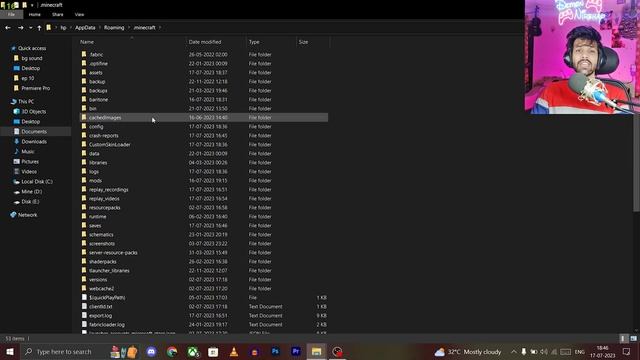Open Local Disk (C:) in sidebar
Image resolution: width=640 pixels, height=360 pixels.
pyautogui.click(x=37, y=182)
